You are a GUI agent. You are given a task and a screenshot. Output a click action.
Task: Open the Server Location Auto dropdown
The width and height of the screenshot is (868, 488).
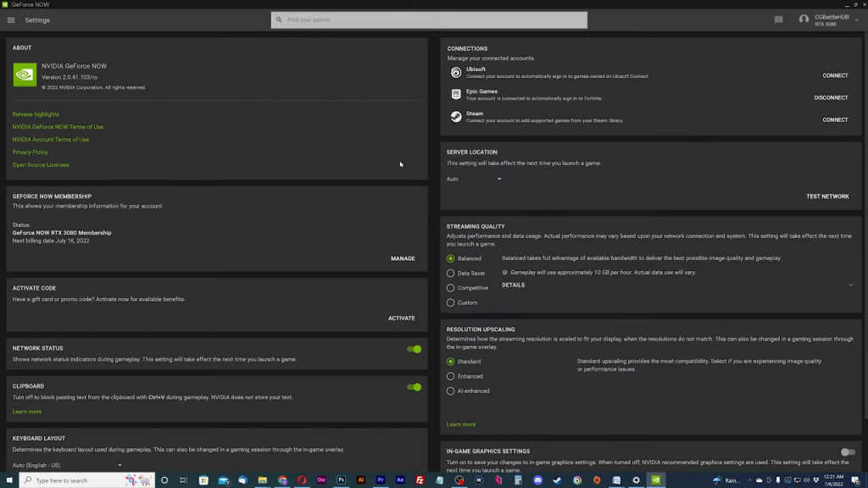click(475, 179)
